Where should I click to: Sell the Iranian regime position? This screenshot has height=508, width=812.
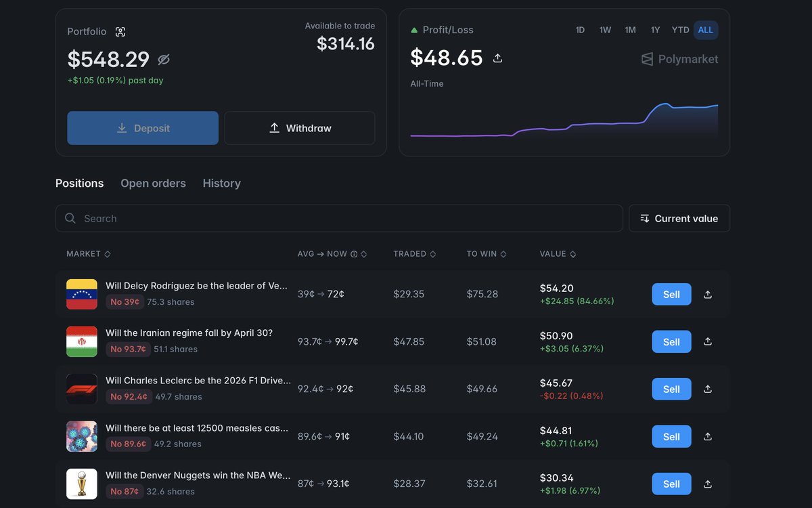coord(671,341)
